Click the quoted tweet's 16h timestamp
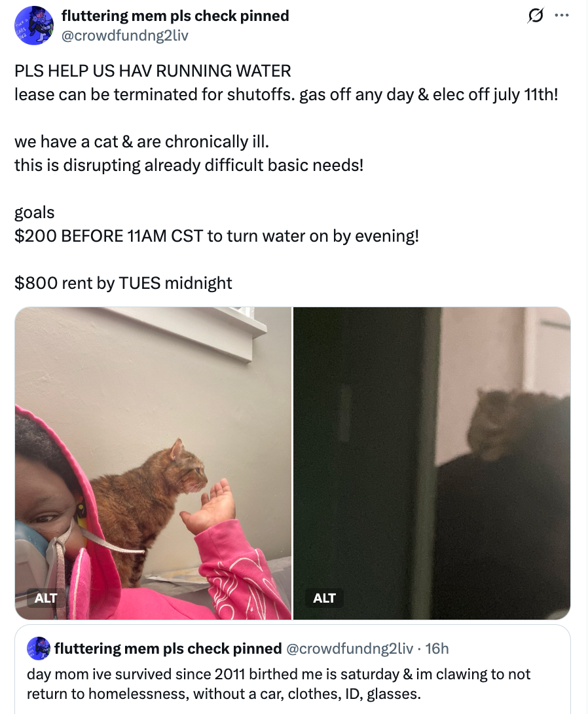This screenshot has width=588, height=714. tap(437, 648)
